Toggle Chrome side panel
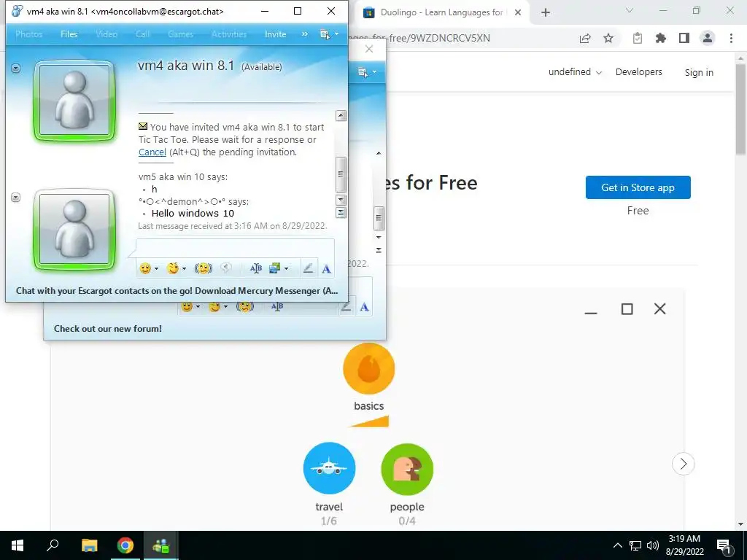This screenshot has height=560, width=747. [684, 38]
